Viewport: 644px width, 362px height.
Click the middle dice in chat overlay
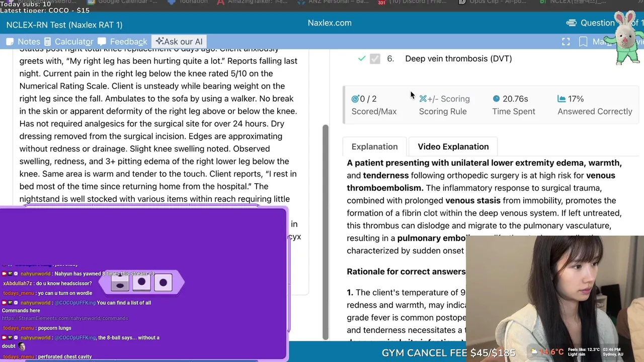click(142, 282)
